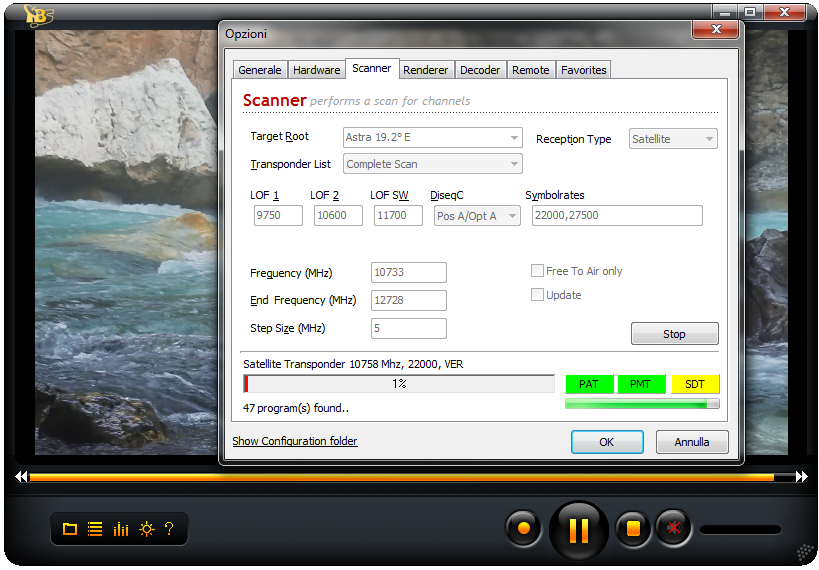Click the player logo icon in title bar
Screen dimensions: 819x570
click(x=38, y=15)
